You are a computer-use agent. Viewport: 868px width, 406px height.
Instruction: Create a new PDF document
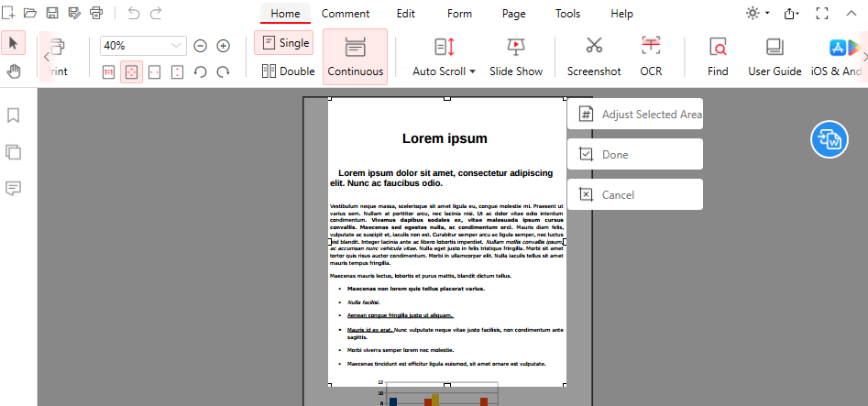click(x=9, y=13)
